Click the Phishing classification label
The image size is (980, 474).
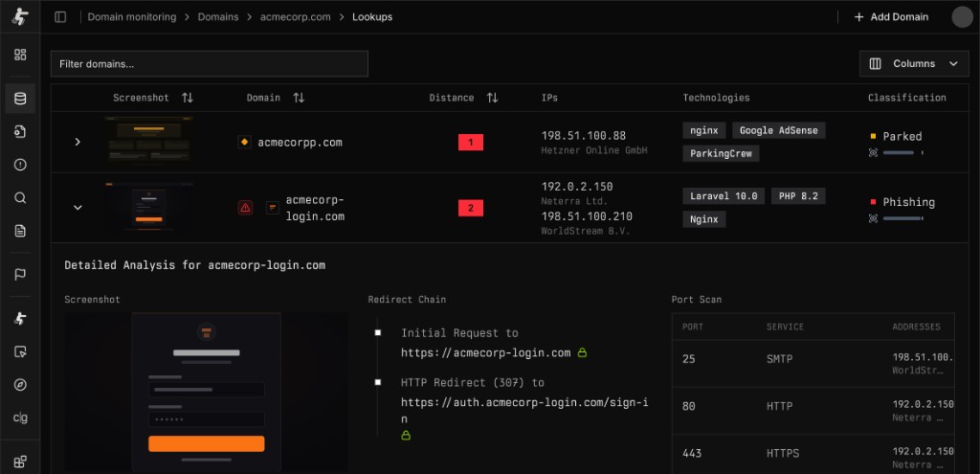909,202
